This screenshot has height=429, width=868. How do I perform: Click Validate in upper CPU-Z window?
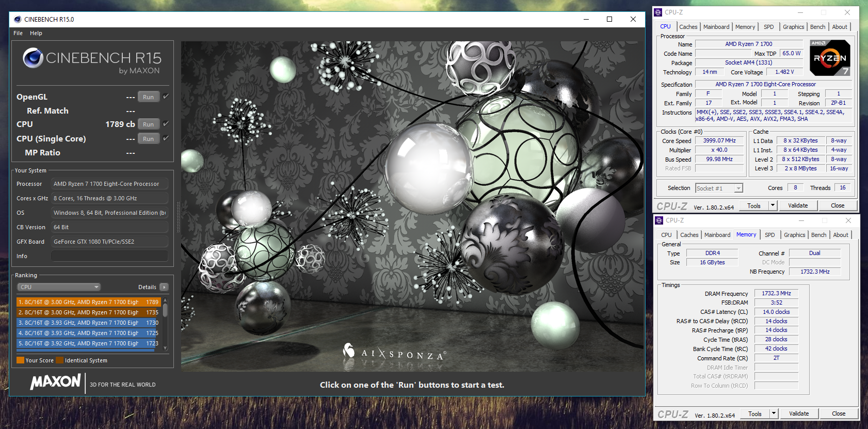[798, 205]
